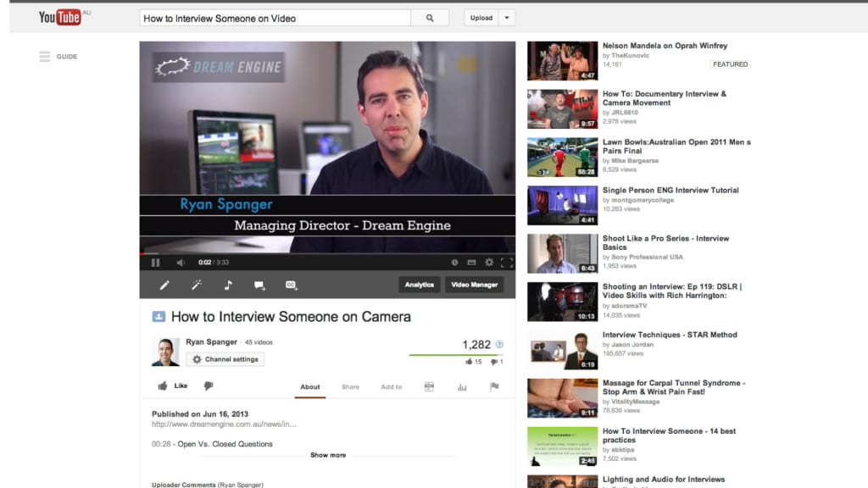This screenshot has width=868, height=488.
Task: Open the 'Interview Techniques - STAR Method' thumbnail
Action: click(x=563, y=350)
